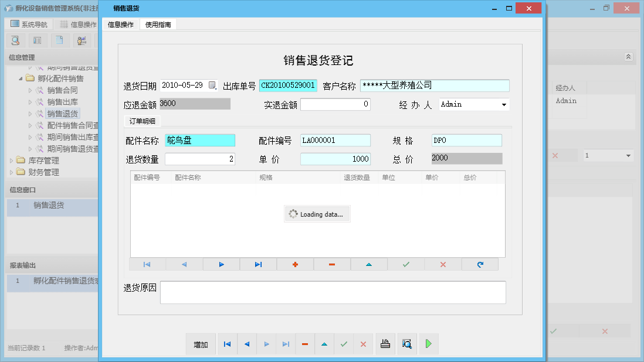Image resolution: width=644 pixels, height=362 pixels.
Task: Click the red minus icon in the detail navigator
Action: (332, 264)
